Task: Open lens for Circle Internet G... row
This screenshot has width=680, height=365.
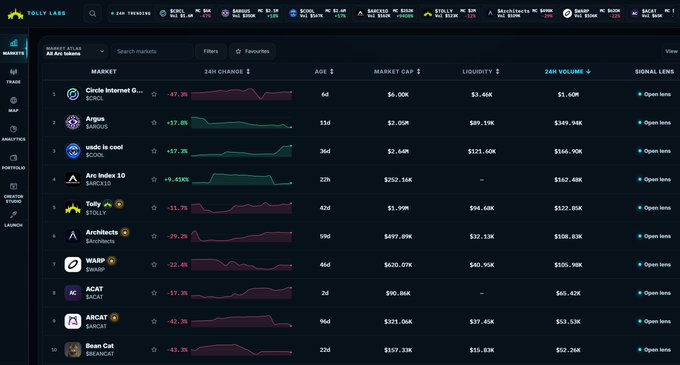Action: pos(654,94)
